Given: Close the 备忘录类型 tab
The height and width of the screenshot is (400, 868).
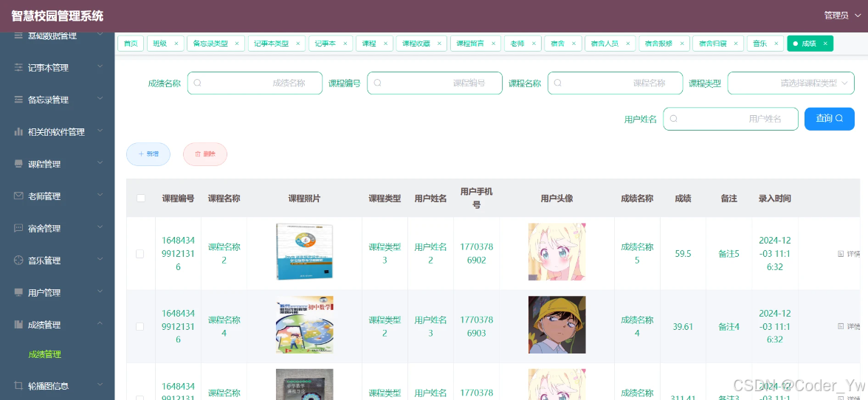Looking at the screenshot, I should click(x=237, y=44).
